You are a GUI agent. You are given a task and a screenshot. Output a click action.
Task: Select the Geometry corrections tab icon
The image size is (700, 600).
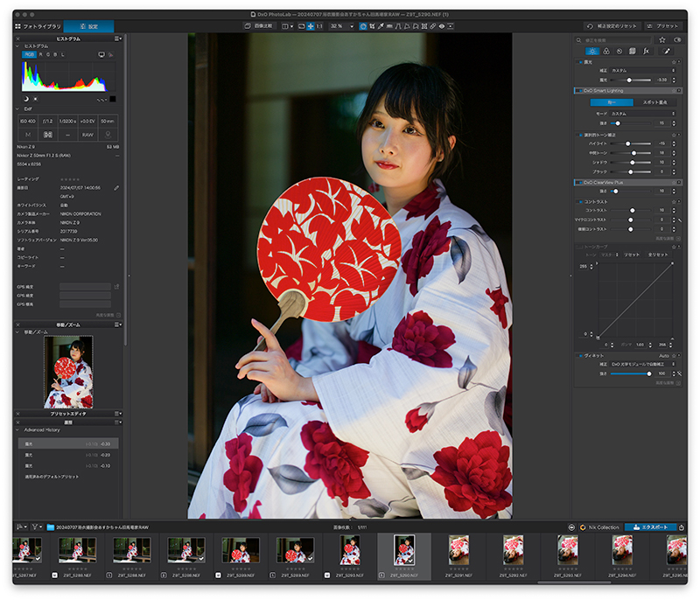[632, 52]
